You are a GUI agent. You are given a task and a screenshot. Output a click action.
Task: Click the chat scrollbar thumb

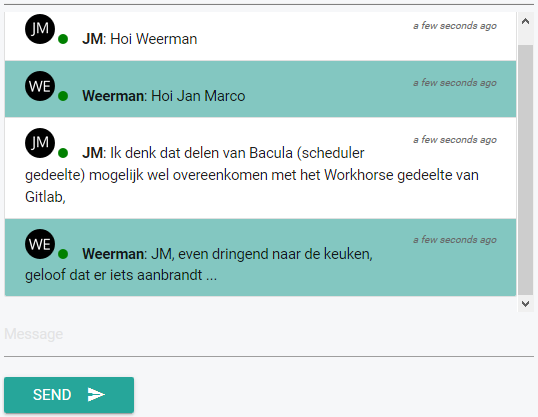(x=525, y=170)
